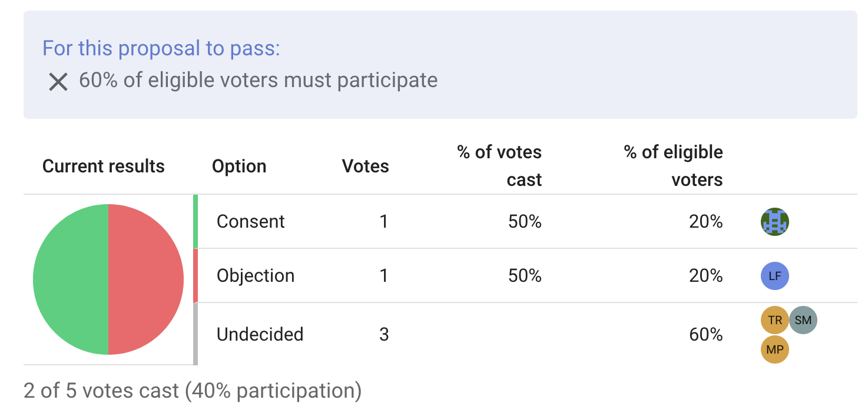Click the green Consent color bar
This screenshot has width=868, height=413.
coord(196,221)
